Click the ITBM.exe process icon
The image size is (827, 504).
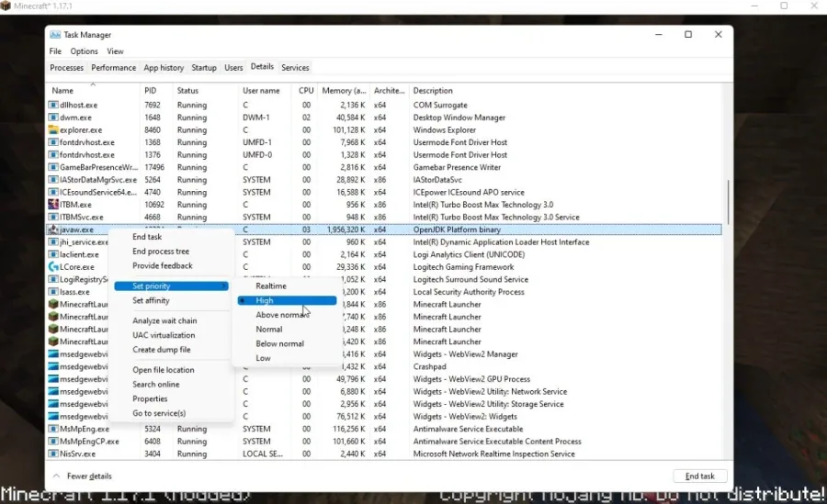point(52,205)
